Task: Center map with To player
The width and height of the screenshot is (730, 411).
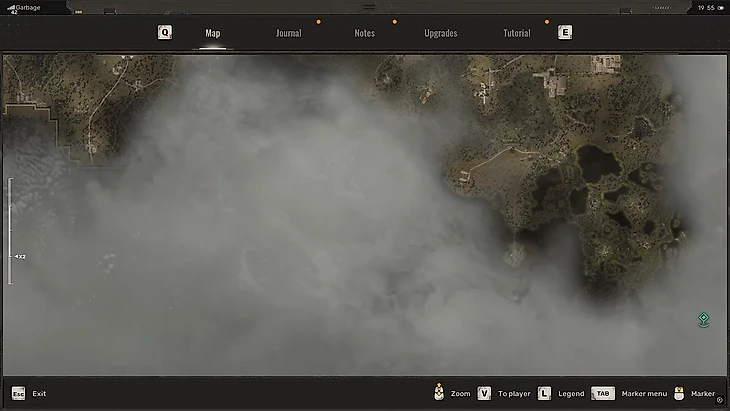Action: (514, 394)
